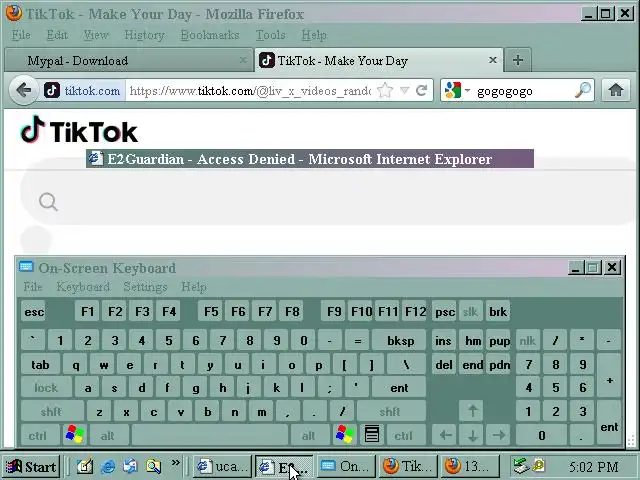640x480 pixels.
Task: Select the TikTok - Make Your Day tab
Action: pos(379,60)
